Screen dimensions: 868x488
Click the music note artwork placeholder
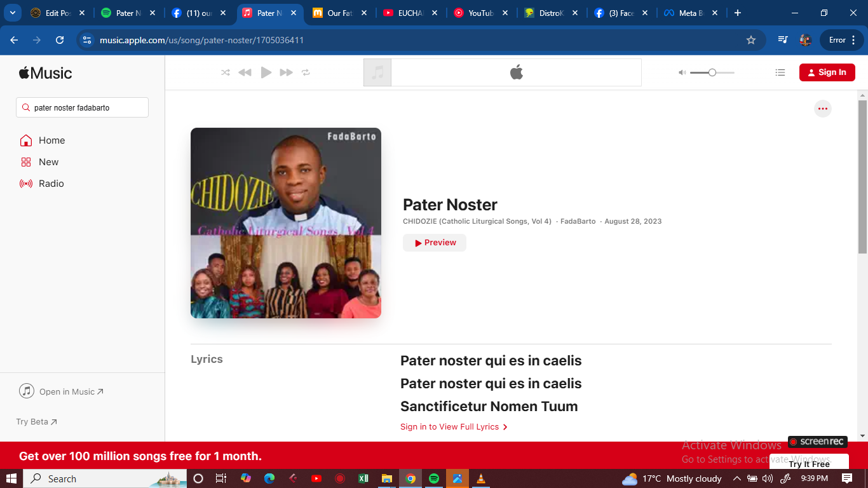377,72
